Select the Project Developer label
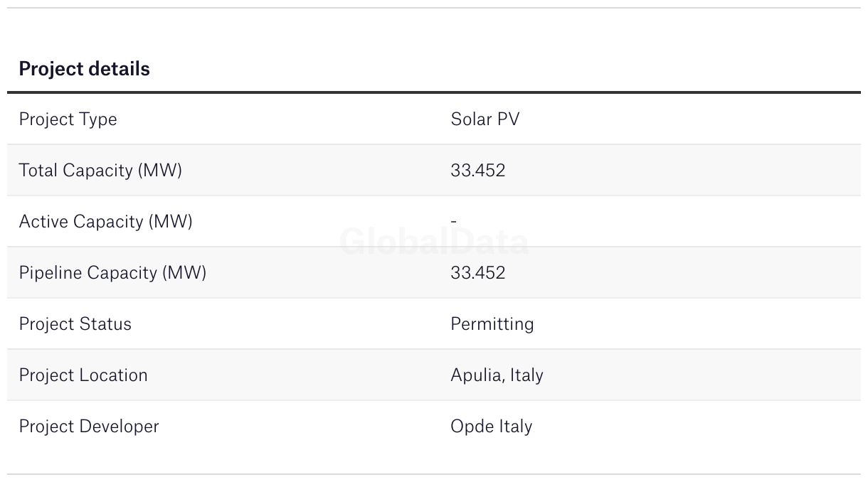The width and height of the screenshot is (868, 482). pyautogui.click(x=89, y=427)
